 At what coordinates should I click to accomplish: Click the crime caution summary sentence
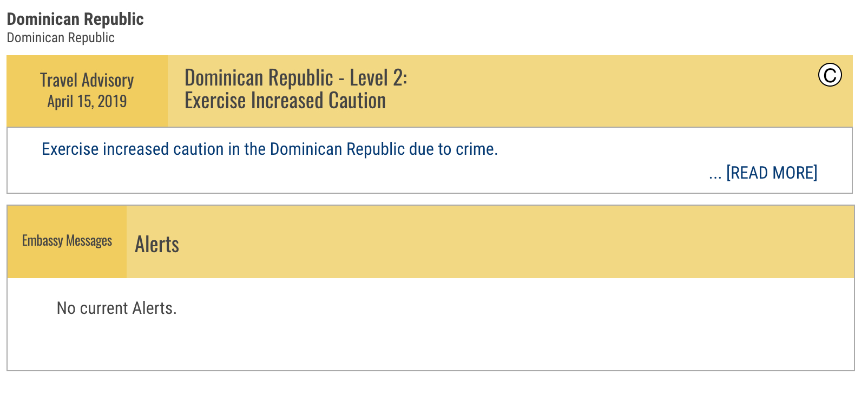pos(269,149)
